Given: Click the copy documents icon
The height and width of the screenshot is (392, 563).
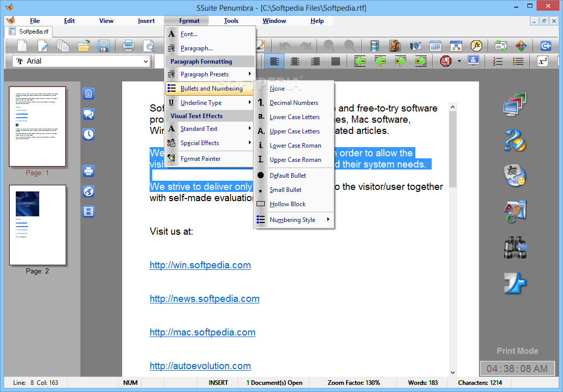Looking at the screenshot, I should tap(63, 46).
